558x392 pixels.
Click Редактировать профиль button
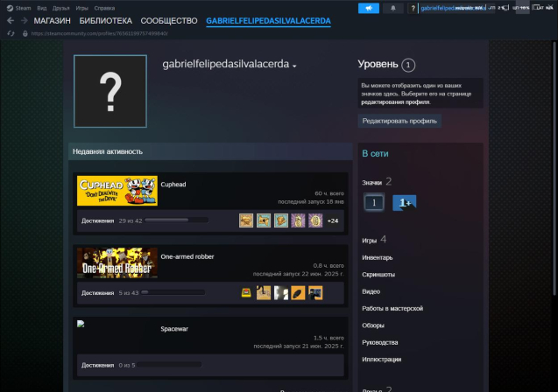400,121
